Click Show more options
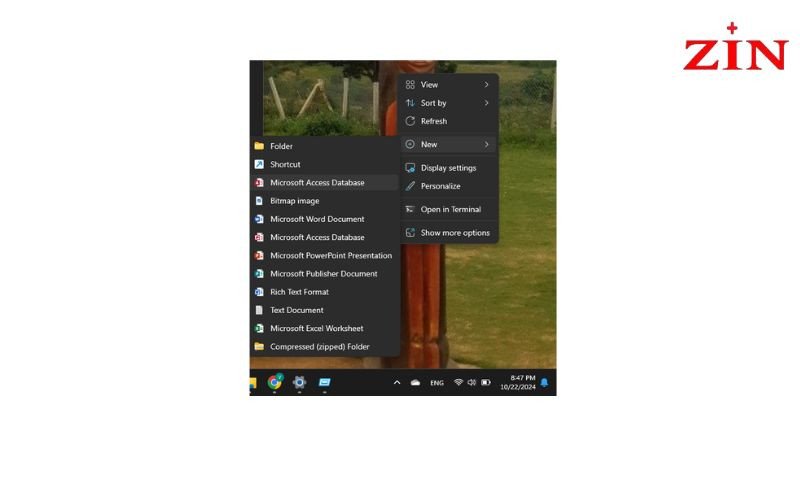This screenshot has width=800, height=500. [447, 233]
